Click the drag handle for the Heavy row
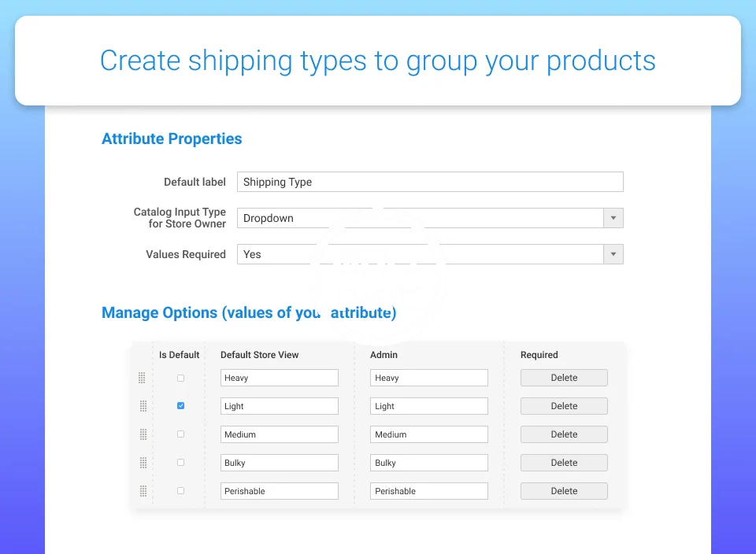756x554 pixels. tap(142, 378)
